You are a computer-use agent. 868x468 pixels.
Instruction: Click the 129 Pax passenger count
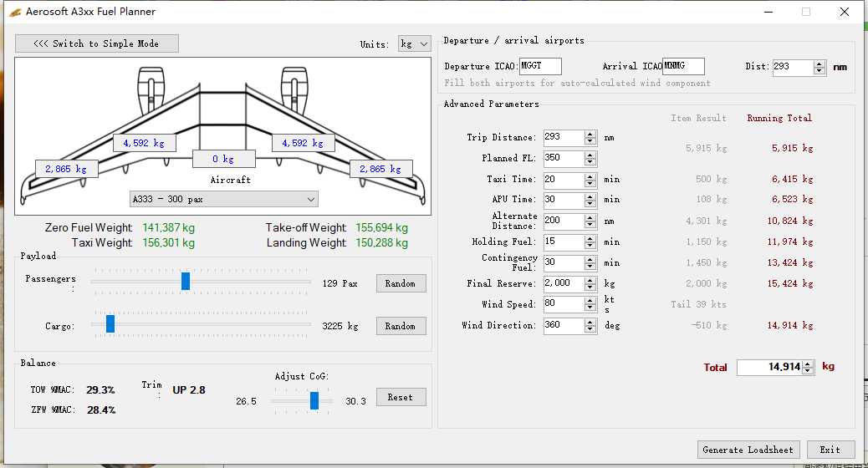point(340,283)
